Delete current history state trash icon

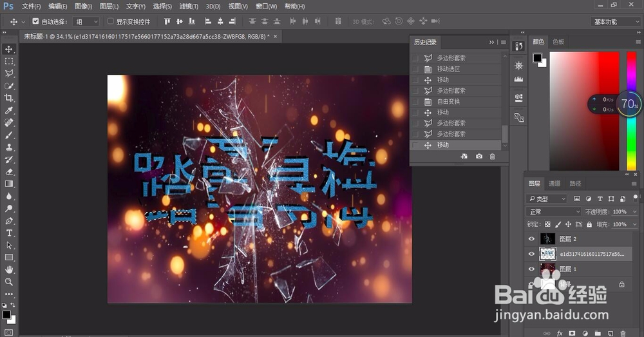tap(492, 156)
